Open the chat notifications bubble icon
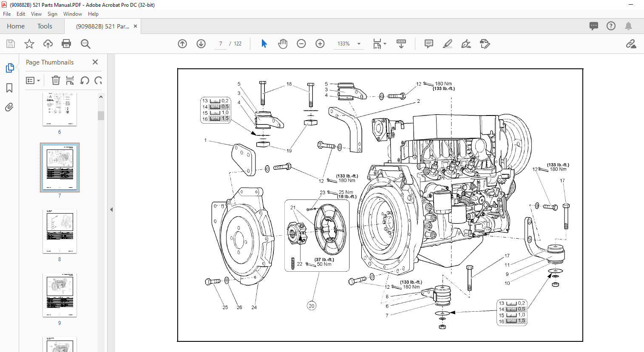 click(x=594, y=26)
